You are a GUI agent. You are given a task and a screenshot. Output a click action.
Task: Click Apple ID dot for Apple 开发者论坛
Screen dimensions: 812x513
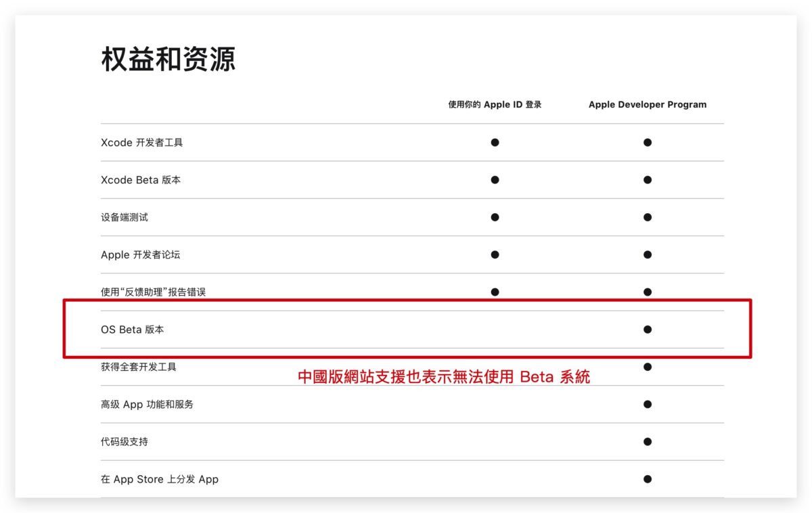click(x=495, y=255)
